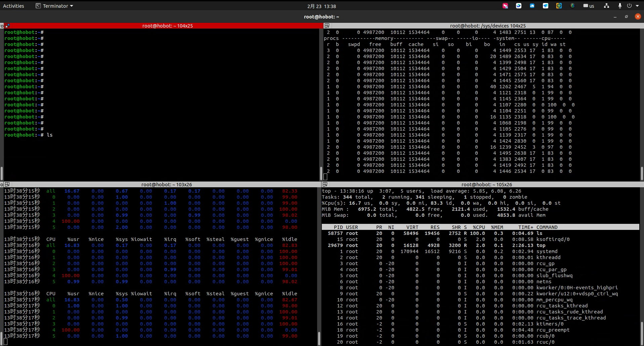Click the netns process name
Image resolution: width=644 pixels, height=346 pixels.
click(x=544, y=282)
